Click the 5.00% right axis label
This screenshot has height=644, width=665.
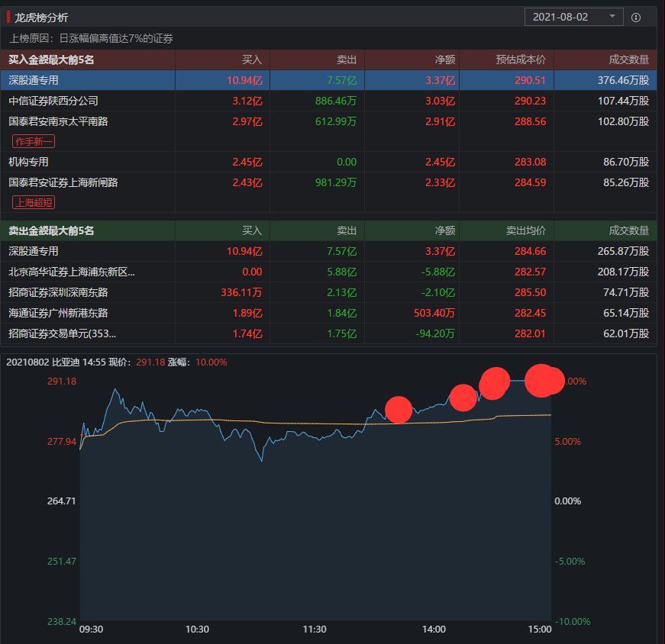click(568, 441)
